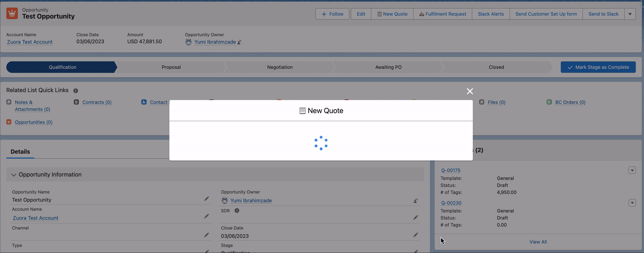Collapse the Opportunity Information section
This screenshot has width=644, height=253.
click(14, 174)
